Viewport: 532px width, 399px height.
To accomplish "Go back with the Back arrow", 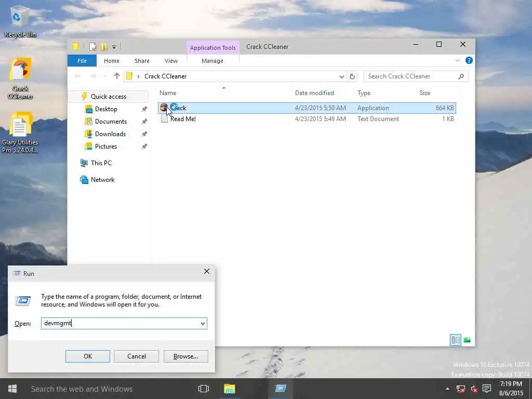I will (77, 76).
